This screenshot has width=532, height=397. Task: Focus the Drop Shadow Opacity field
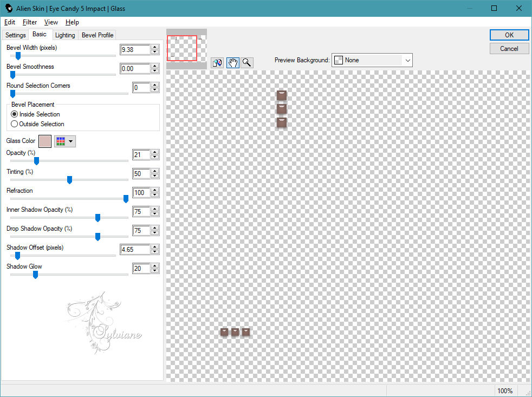coord(141,231)
